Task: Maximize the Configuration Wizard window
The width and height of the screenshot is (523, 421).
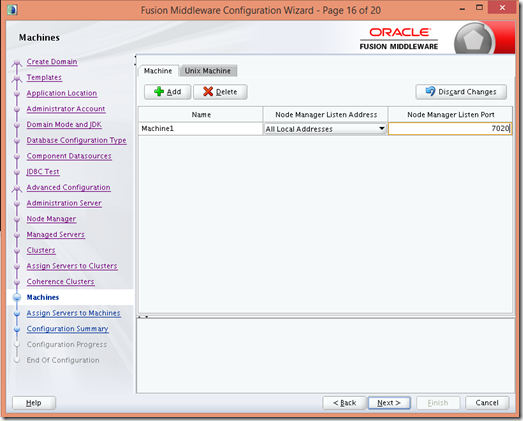Action: pyautogui.click(x=479, y=7)
